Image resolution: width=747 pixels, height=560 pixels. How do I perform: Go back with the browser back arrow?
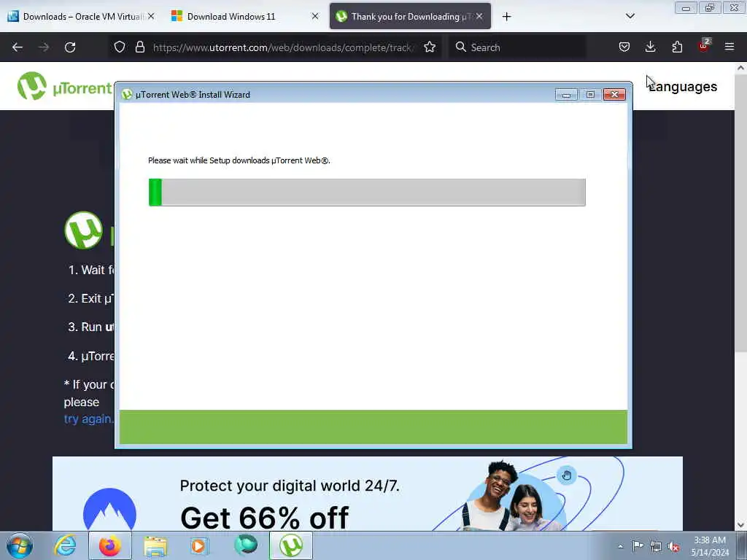pyautogui.click(x=18, y=47)
